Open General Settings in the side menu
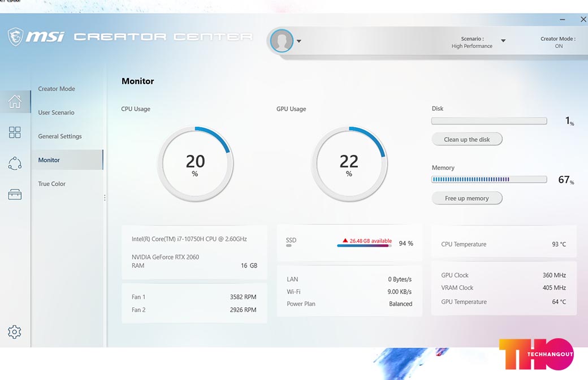This screenshot has height=380, width=588. pyautogui.click(x=60, y=136)
